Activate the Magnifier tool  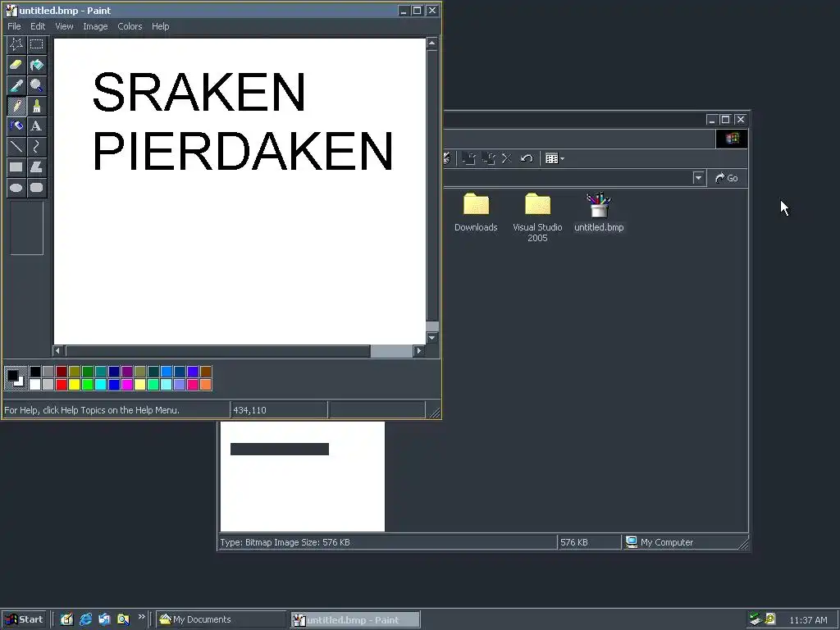point(36,85)
